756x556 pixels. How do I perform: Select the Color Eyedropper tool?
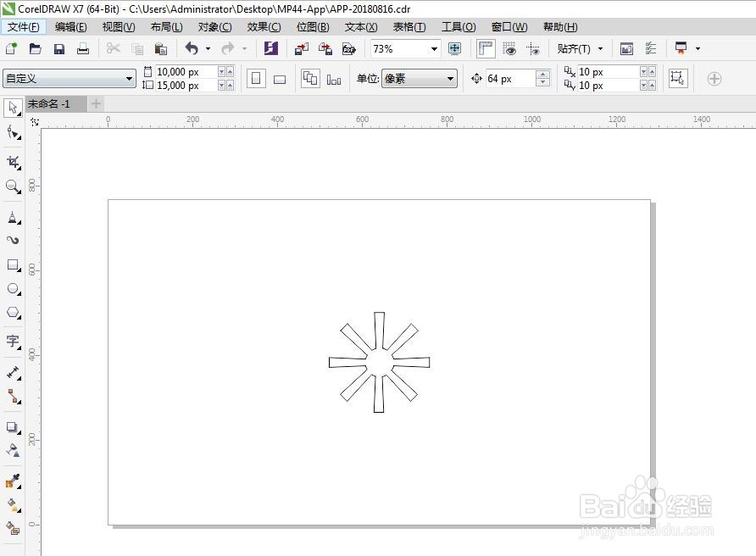[13, 481]
